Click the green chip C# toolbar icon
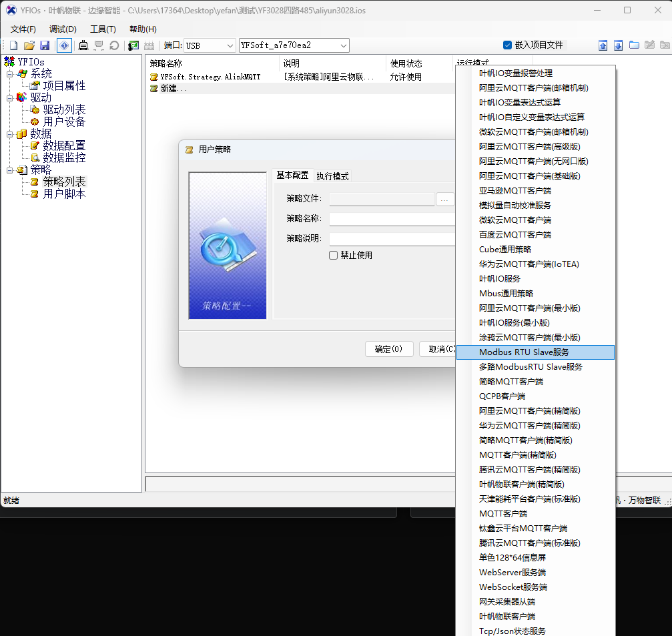672x636 pixels. point(133,45)
